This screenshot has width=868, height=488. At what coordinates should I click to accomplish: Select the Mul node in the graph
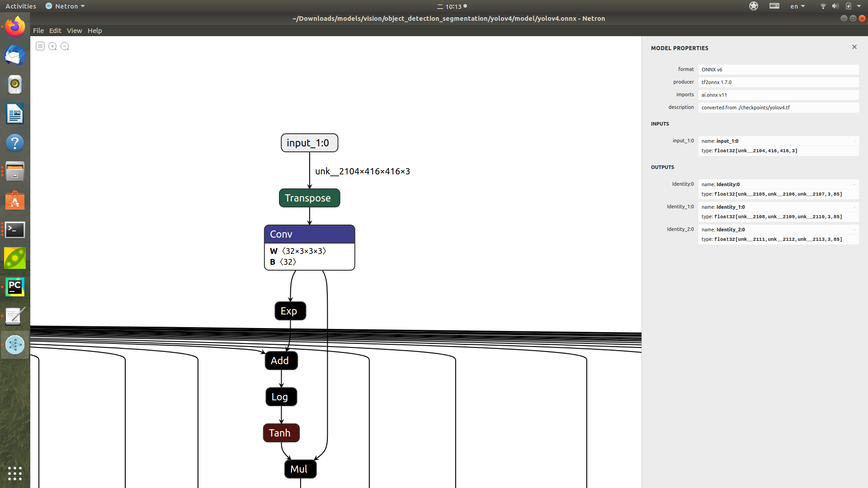[x=300, y=469]
